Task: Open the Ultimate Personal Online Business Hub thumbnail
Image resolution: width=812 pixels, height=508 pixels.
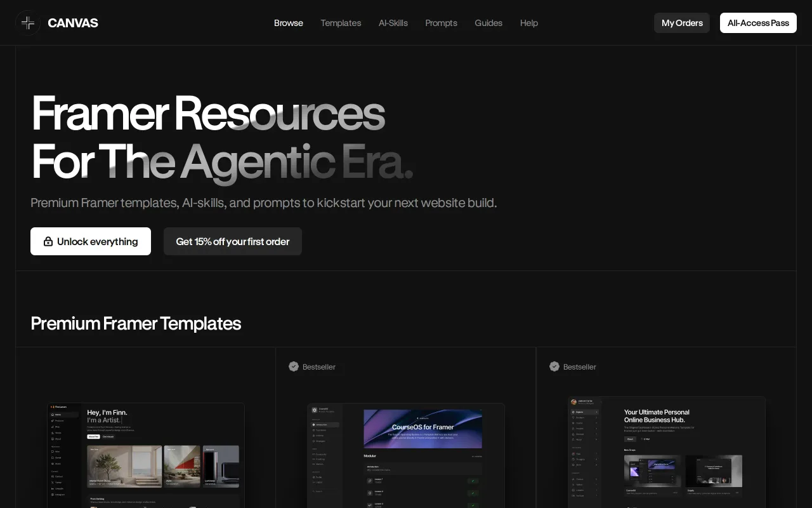Action: pos(667,452)
